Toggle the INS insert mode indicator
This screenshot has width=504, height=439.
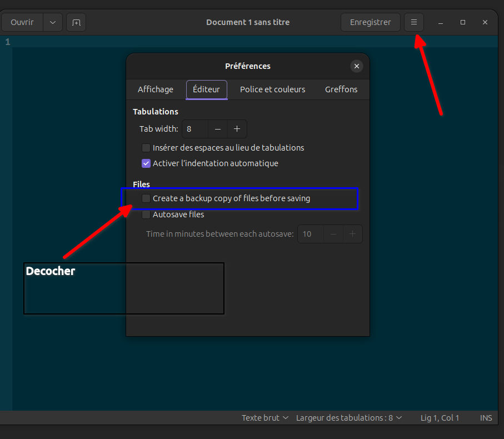pyautogui.click(x=486, y=418)
